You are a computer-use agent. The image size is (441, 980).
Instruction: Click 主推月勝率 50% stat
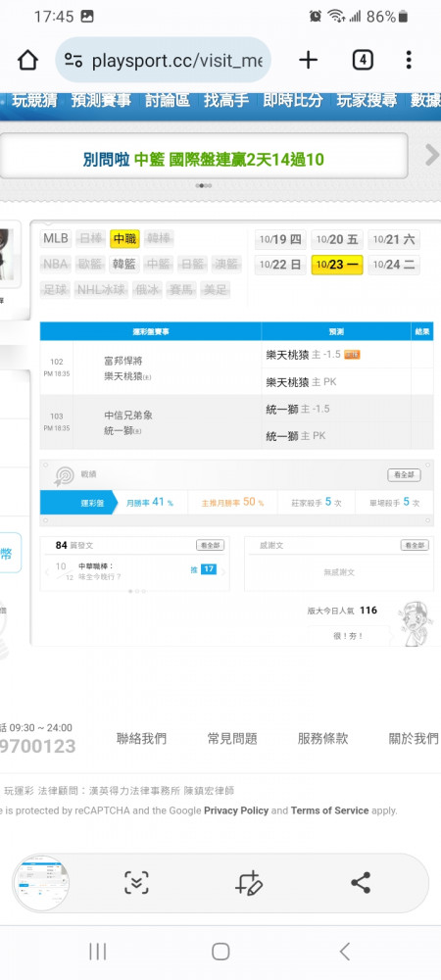coord(232,503)
